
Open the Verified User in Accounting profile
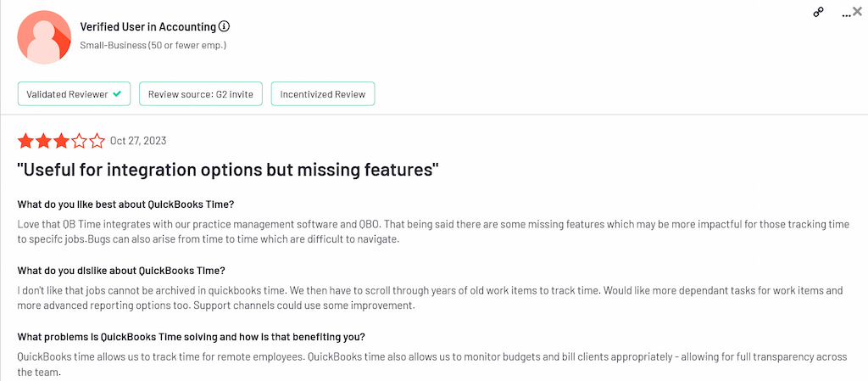(x=147, y=27)
